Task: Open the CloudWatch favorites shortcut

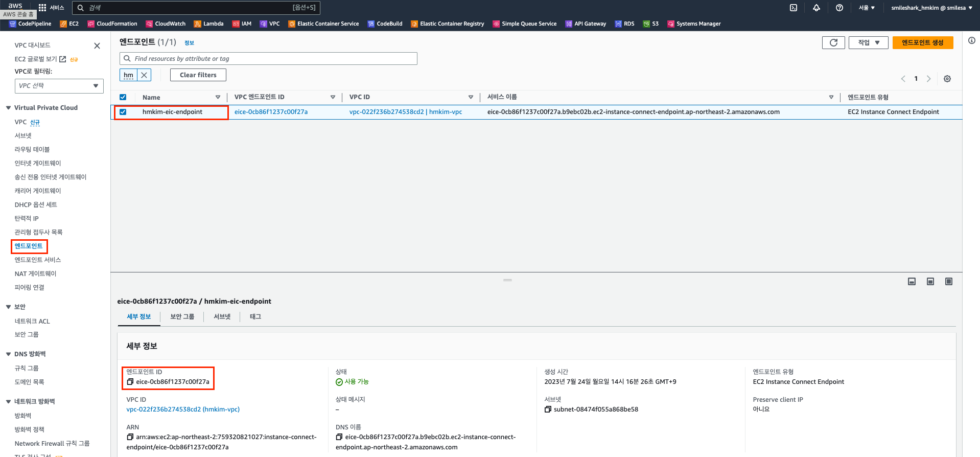Action: point(166,24)
